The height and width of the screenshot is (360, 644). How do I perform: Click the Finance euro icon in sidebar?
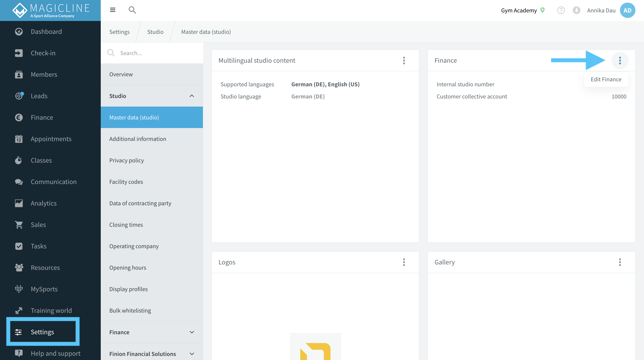click(19, 117)
